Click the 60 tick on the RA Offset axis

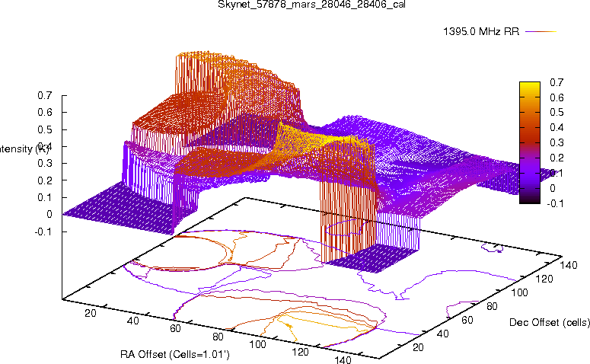(175, 329)
